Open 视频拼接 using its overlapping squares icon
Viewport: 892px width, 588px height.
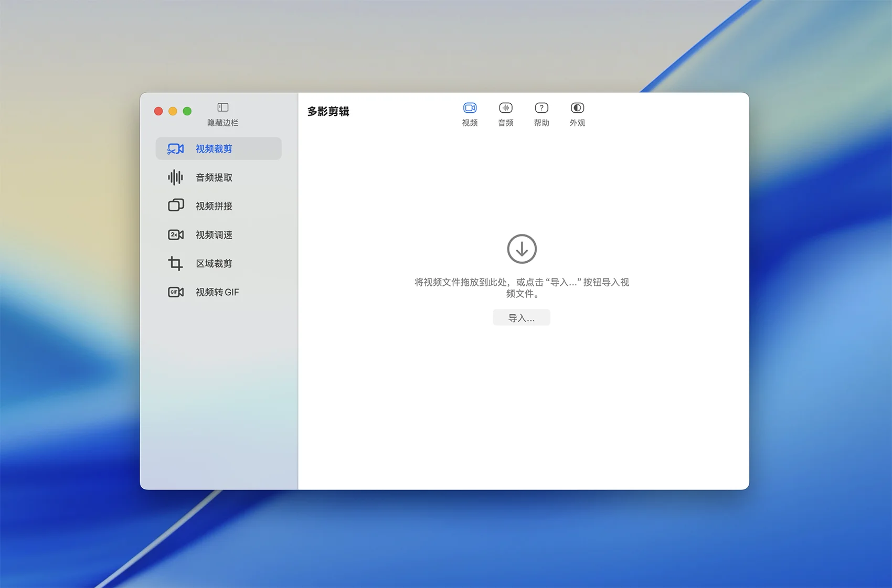tap(175, 206)
